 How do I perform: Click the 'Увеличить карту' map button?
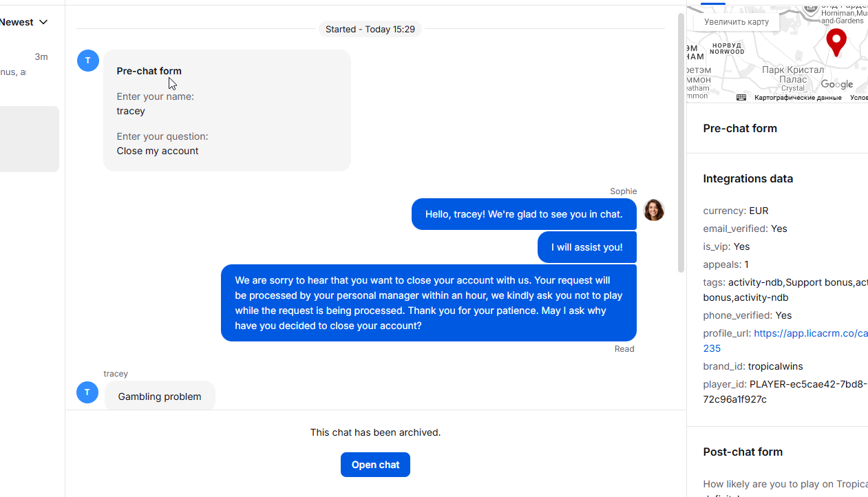coord(736,22)
